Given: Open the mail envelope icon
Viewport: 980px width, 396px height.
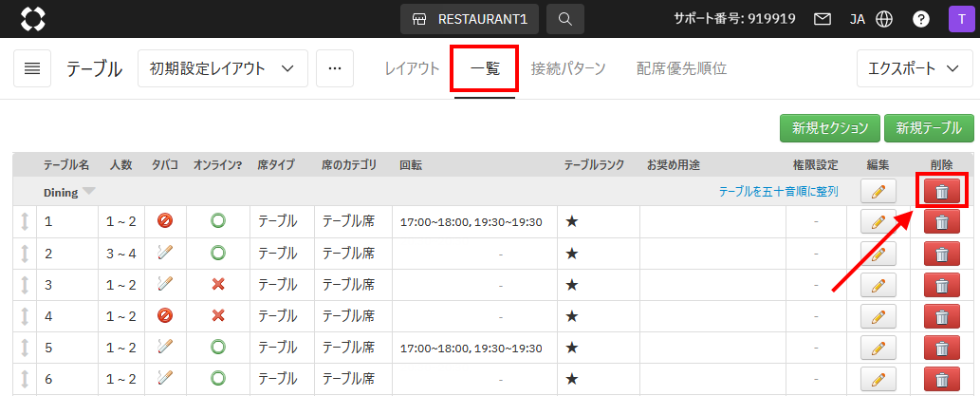Looking at the screenshot, I should point(823,19).
